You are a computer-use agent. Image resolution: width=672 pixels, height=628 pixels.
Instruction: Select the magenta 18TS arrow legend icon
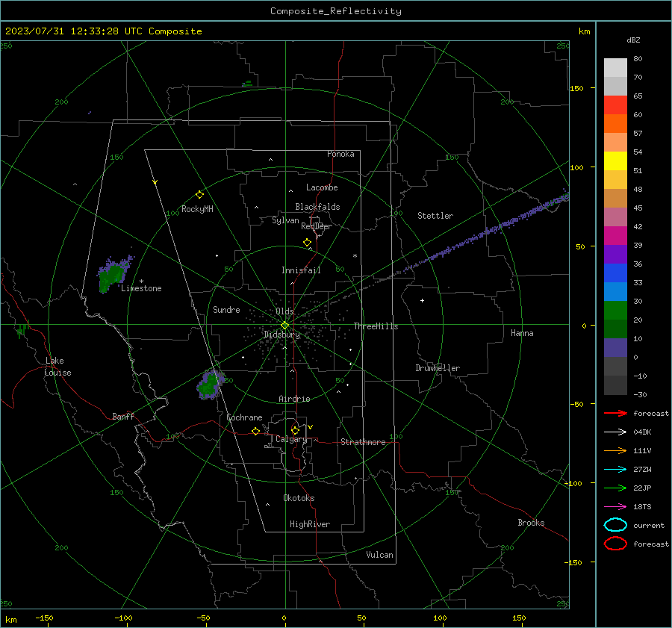coord(615,507)
